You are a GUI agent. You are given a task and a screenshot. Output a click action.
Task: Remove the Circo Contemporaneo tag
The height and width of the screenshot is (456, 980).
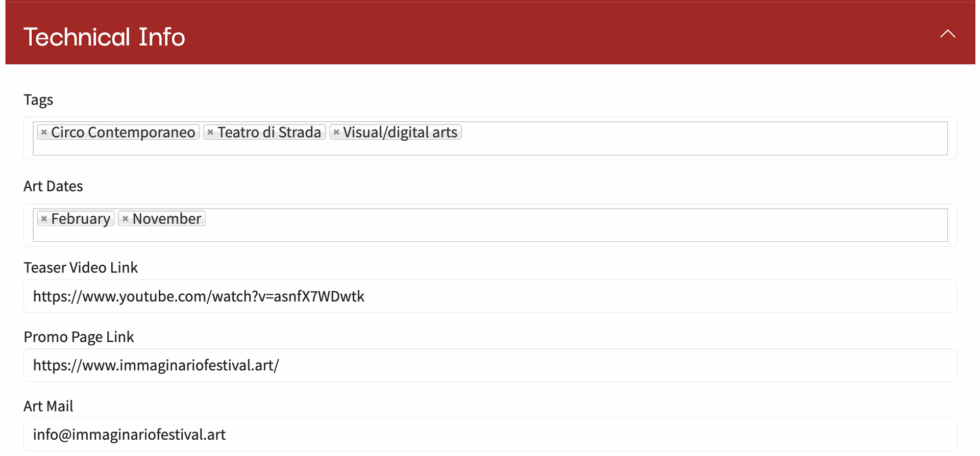44,132
